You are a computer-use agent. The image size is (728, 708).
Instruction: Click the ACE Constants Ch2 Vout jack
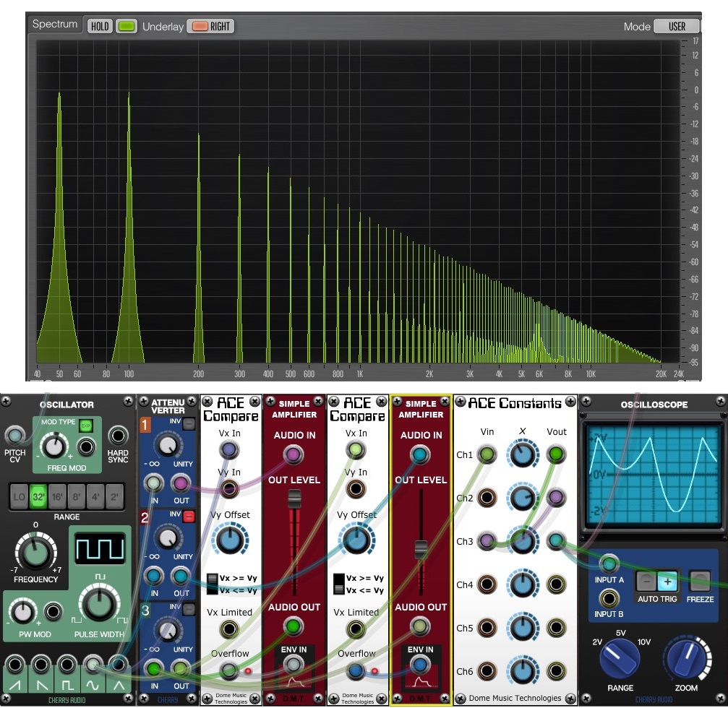click(556, 497)
